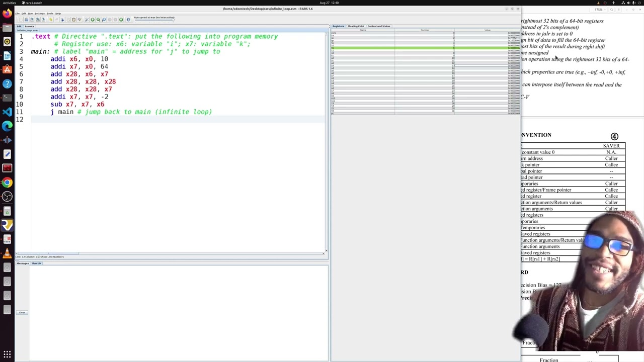This screenshot has height=362, width=644.
Task: Click the Value column header
Action: [487, 30]
